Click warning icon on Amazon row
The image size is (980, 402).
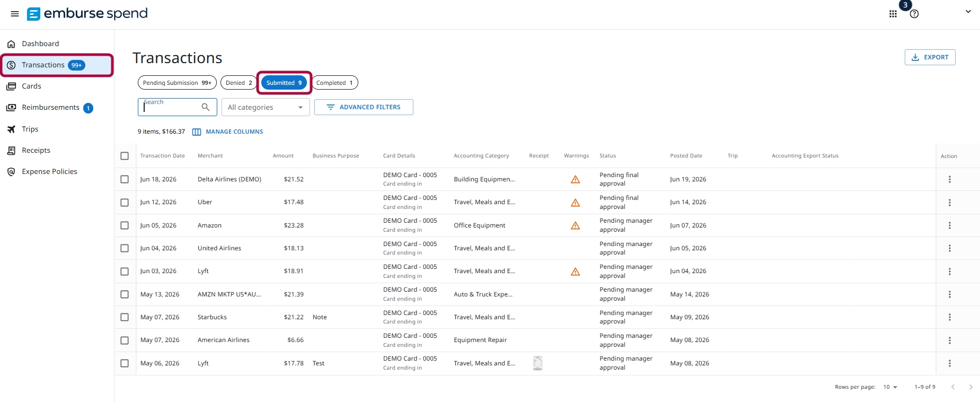[x=575, y=225]
